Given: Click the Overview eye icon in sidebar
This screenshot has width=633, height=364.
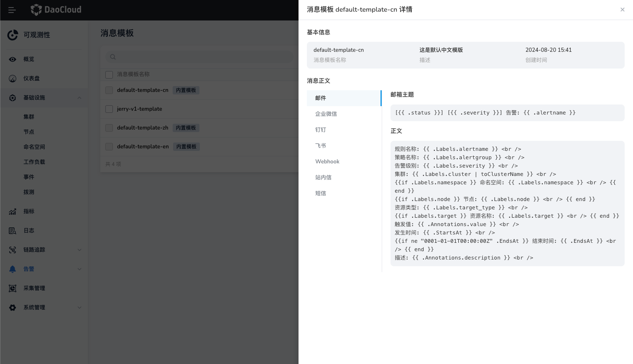Looking at the screenshot, I should (13, 59).
